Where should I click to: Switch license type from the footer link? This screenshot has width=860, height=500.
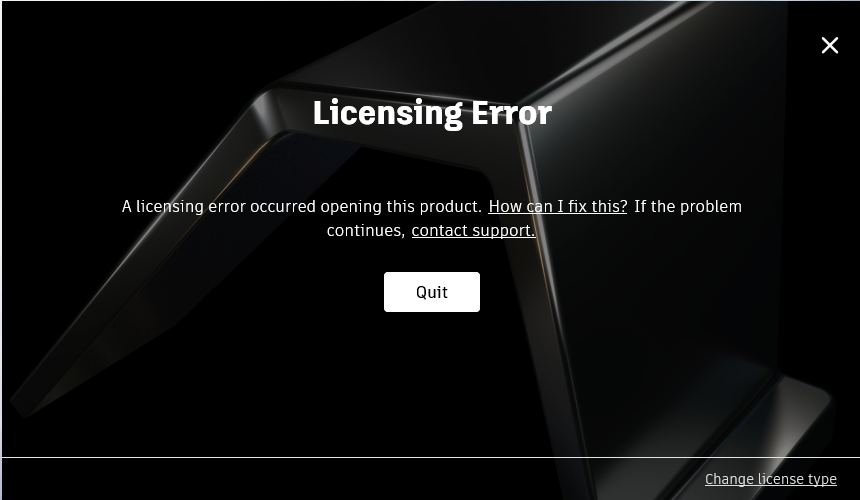[771, 479]
